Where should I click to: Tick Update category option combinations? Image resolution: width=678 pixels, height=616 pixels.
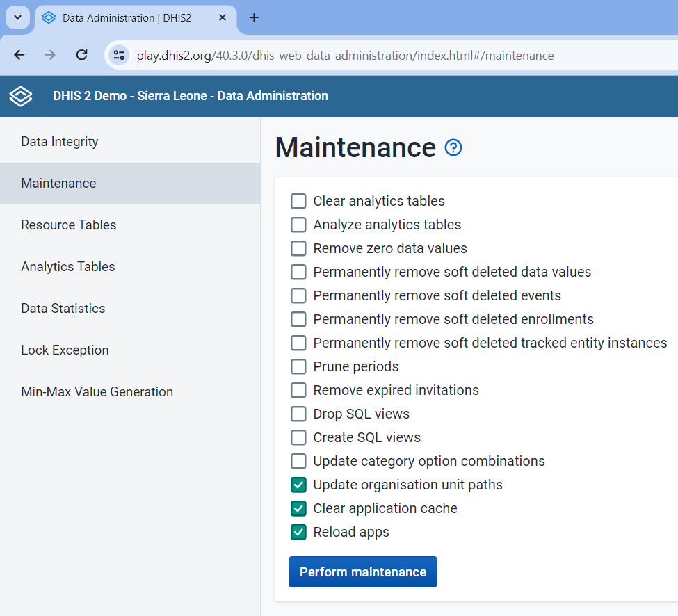(298, 461)
